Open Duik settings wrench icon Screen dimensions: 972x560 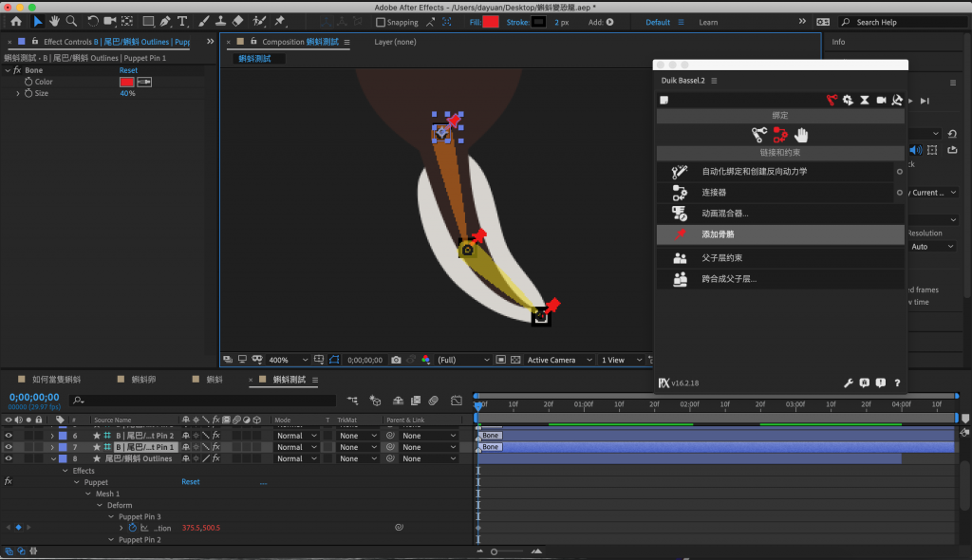849,383
